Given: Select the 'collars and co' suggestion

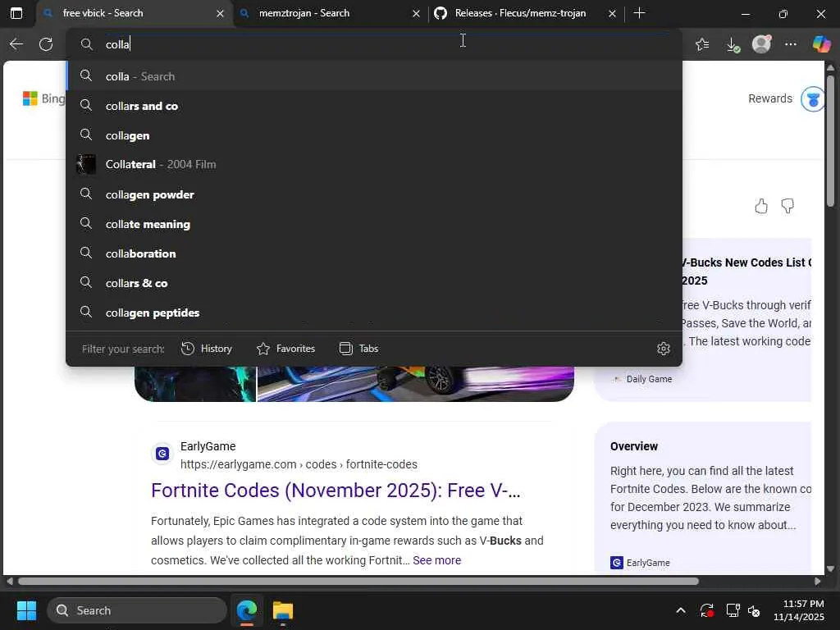Looking at the screenshot, I should point(374,106).
